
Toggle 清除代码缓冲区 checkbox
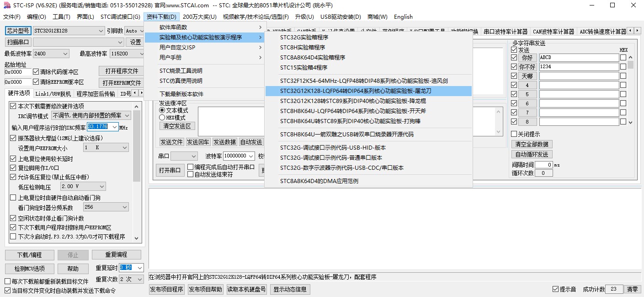pyautogui.click(x=36, y=72)
